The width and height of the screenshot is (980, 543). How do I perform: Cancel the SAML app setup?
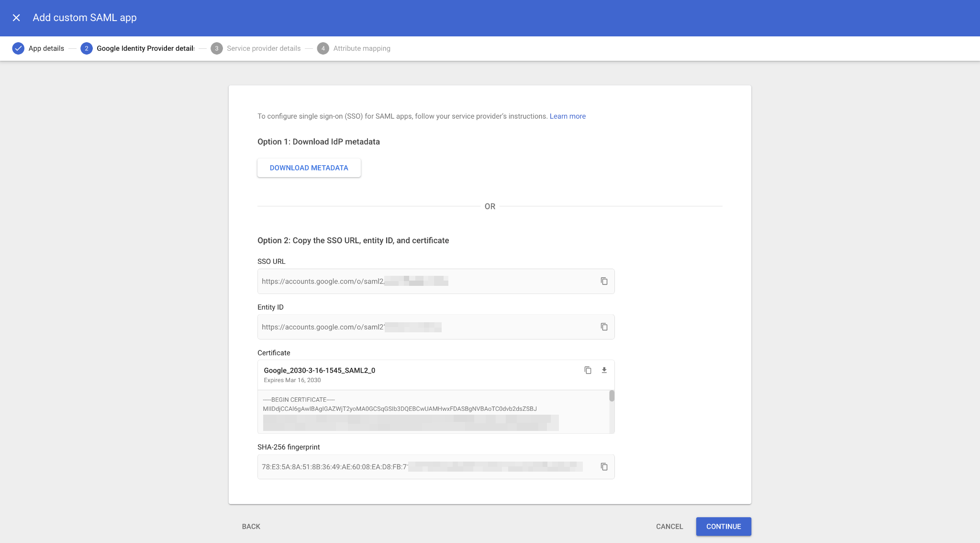[669, 526]
